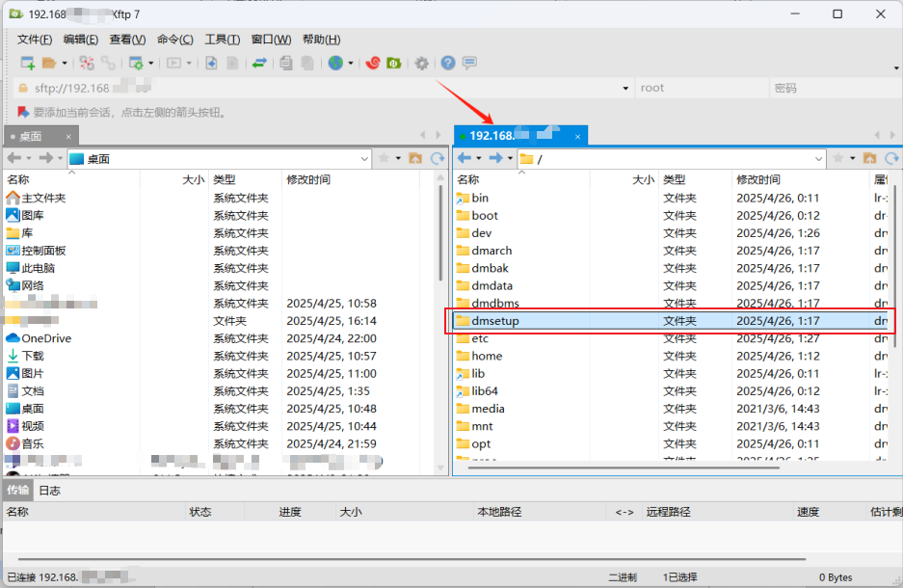The image size is (903, 588).
Task: Open the local address bar dropdown
Action: [365, 158]
